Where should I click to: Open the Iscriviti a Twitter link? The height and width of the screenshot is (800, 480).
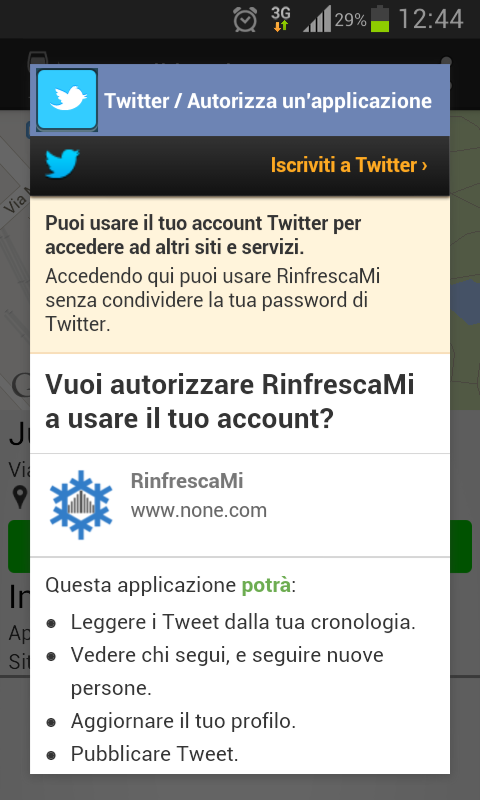pyautogui.click(x=349, y=165)
